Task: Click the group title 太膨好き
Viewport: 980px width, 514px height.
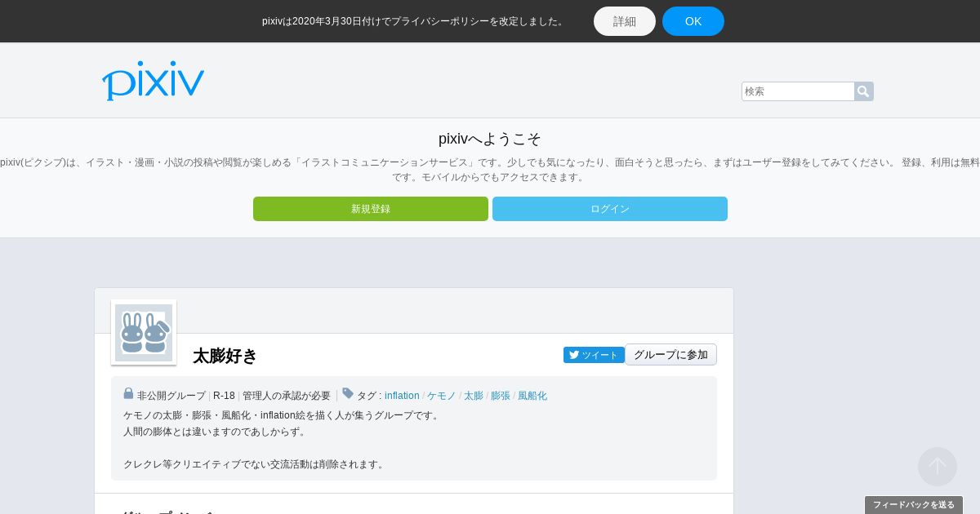Action: pos(225,356)
